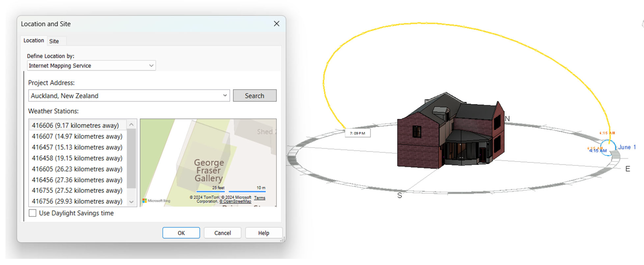Select weather station 416457
Screen dimensions: 644x265
(x=77, y=147)
